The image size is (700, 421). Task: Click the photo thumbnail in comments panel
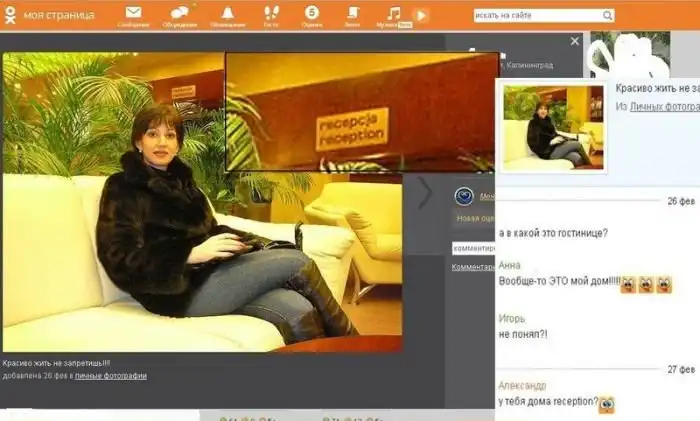point(553,127)
